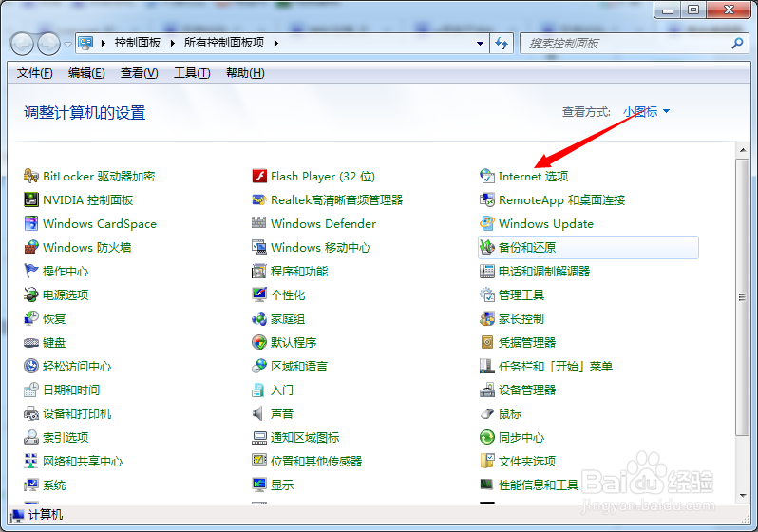Open the 备份和还原 icon
The image size is (758, 532).
[486, 247]
